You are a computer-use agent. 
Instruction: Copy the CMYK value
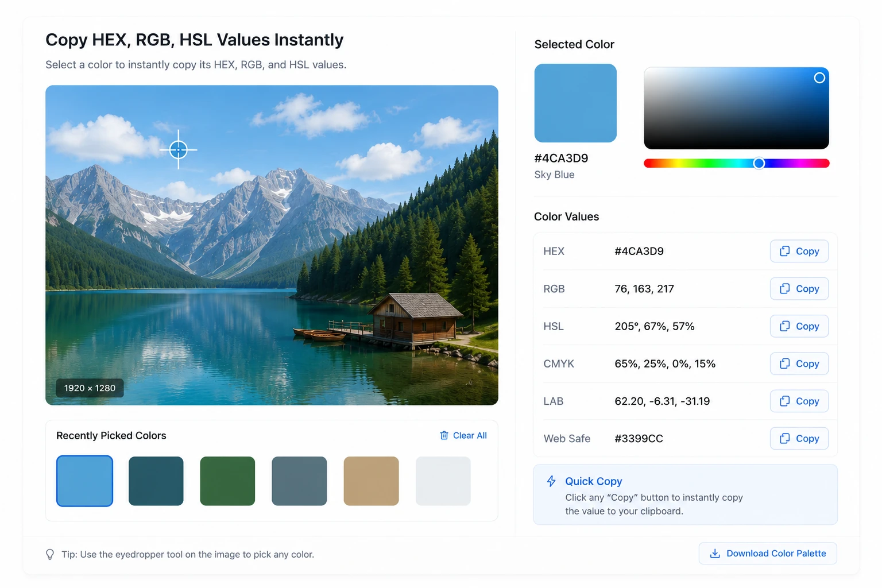799,363
